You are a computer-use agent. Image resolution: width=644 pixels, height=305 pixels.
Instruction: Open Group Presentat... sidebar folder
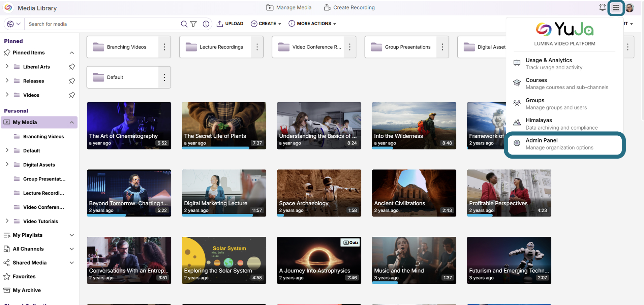(x=39, y=179)
